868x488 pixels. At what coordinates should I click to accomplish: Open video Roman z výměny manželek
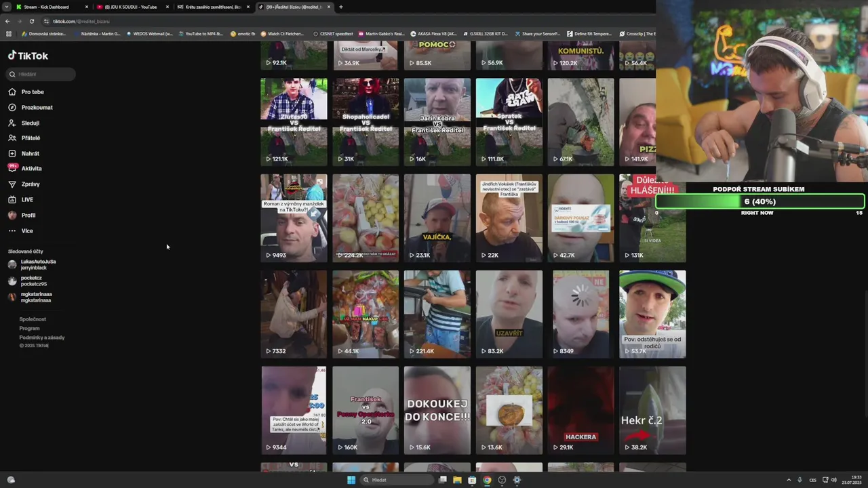(294, 218)
